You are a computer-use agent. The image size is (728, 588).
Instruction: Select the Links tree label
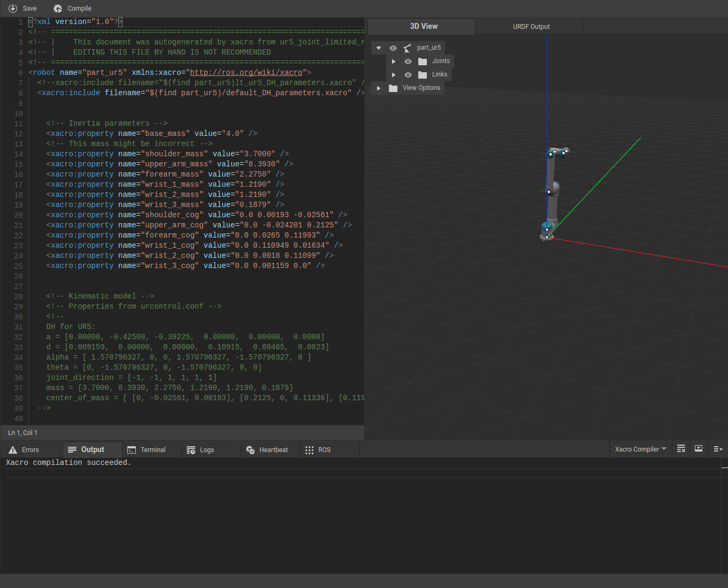(x=440, y=74)
